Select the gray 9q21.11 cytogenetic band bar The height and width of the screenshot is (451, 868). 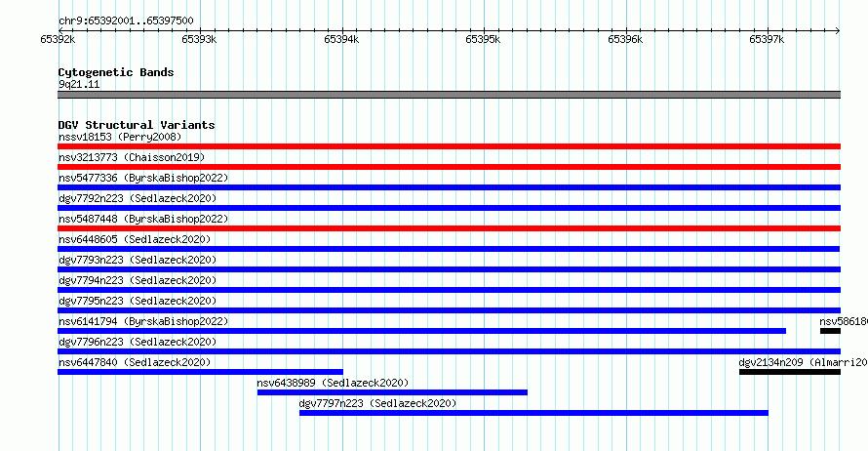click(x=449, y=95)
